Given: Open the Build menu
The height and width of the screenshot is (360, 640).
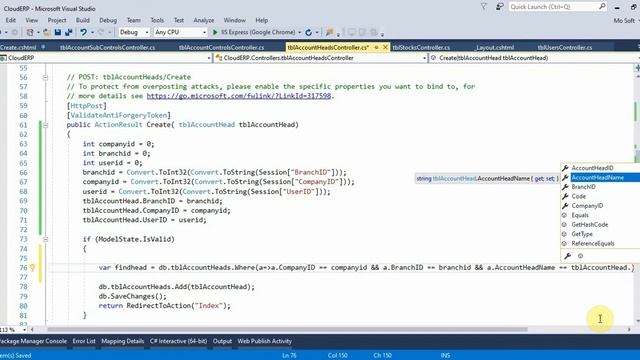Looking at the screenshot, I should tap(83, 20).
